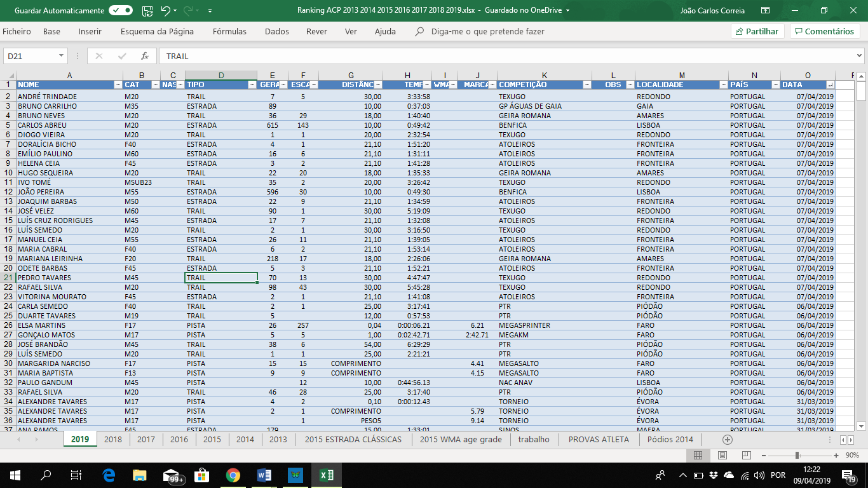This screenshot has height=488, width=868.
Task: Click the Save icon in title bar
Action: [x=147, y=11]
